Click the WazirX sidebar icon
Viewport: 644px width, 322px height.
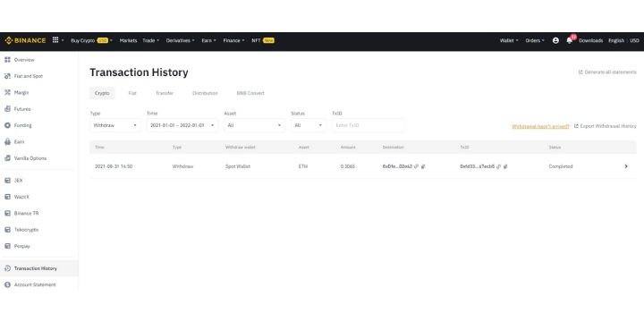pyautogui.click(x=7, y=197)
